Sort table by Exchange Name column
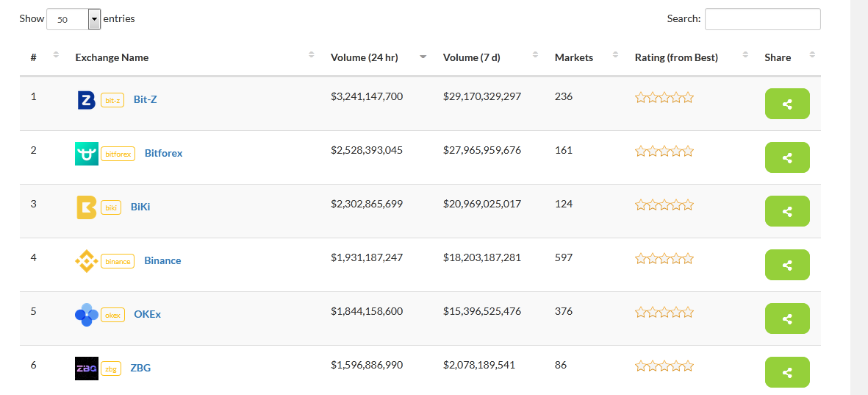The image size is (868, 395). (112, 57)
